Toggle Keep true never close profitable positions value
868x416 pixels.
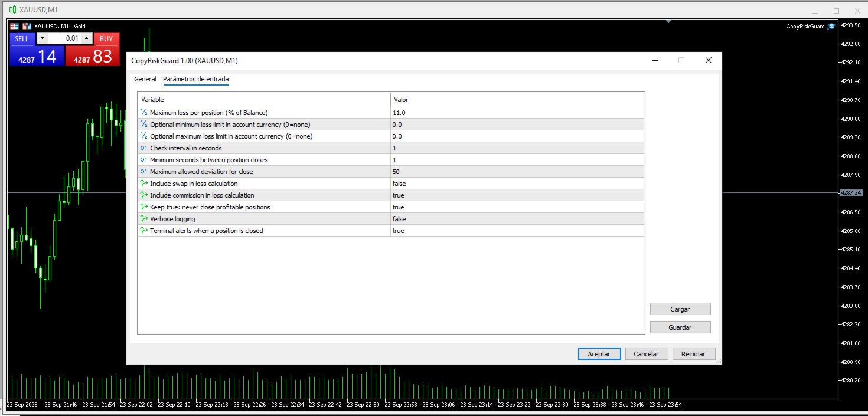(517, 207)
